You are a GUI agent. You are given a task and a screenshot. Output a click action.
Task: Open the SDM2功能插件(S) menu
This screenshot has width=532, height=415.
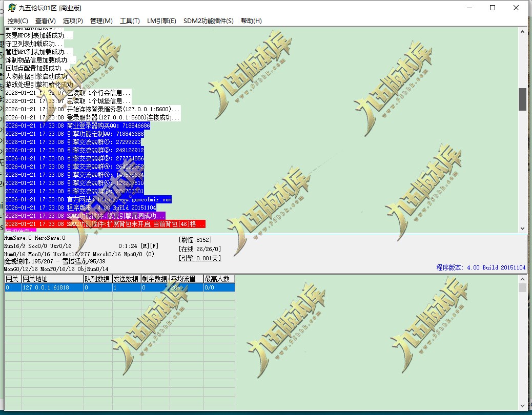208,21
